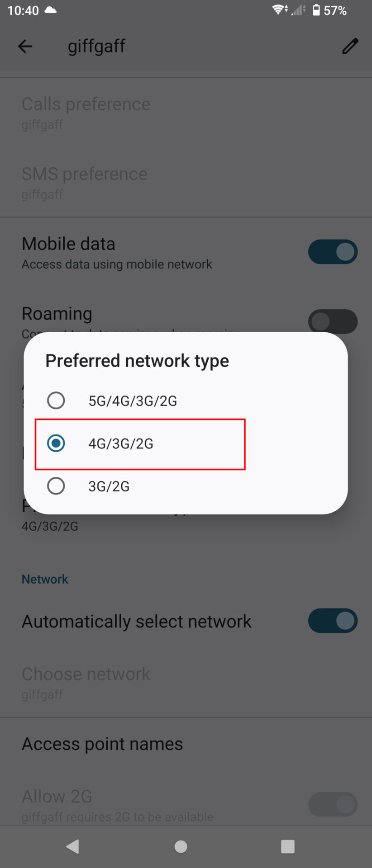Tap the battery status icon
Screen dimensions: 372x868
click(x=316, y=10)
